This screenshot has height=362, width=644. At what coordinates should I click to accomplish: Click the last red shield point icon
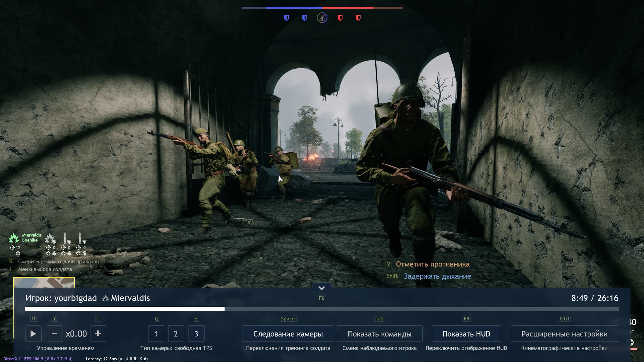tap(358, 18)
